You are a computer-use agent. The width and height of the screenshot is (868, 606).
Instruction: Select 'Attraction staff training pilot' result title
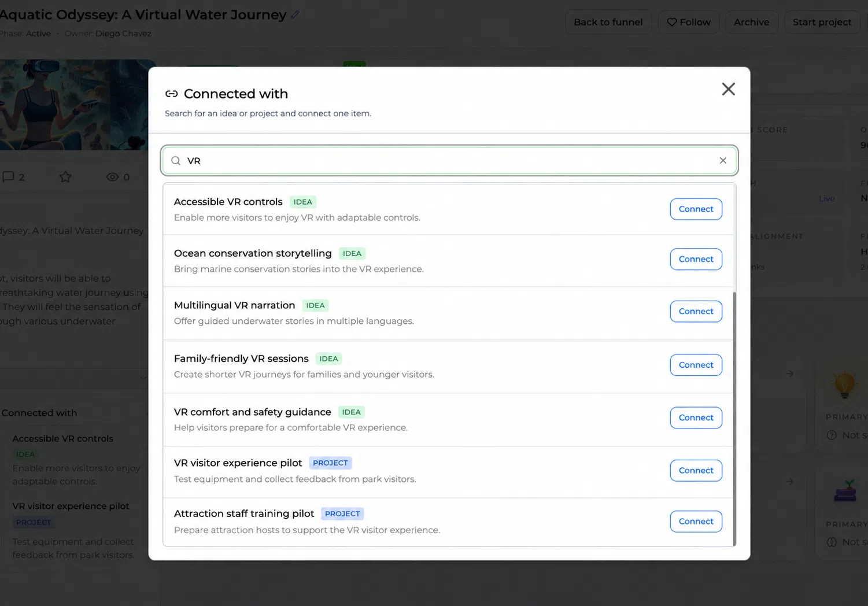tap(244, 513)
